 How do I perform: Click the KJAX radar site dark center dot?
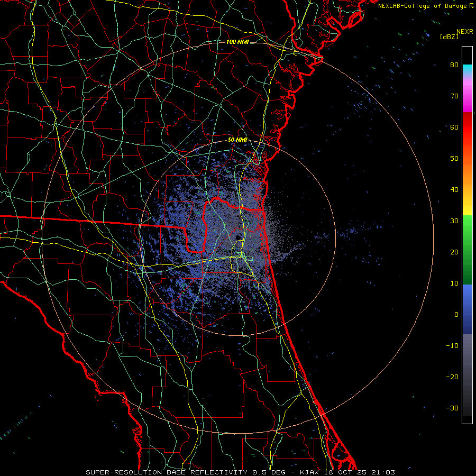point(237,237)
